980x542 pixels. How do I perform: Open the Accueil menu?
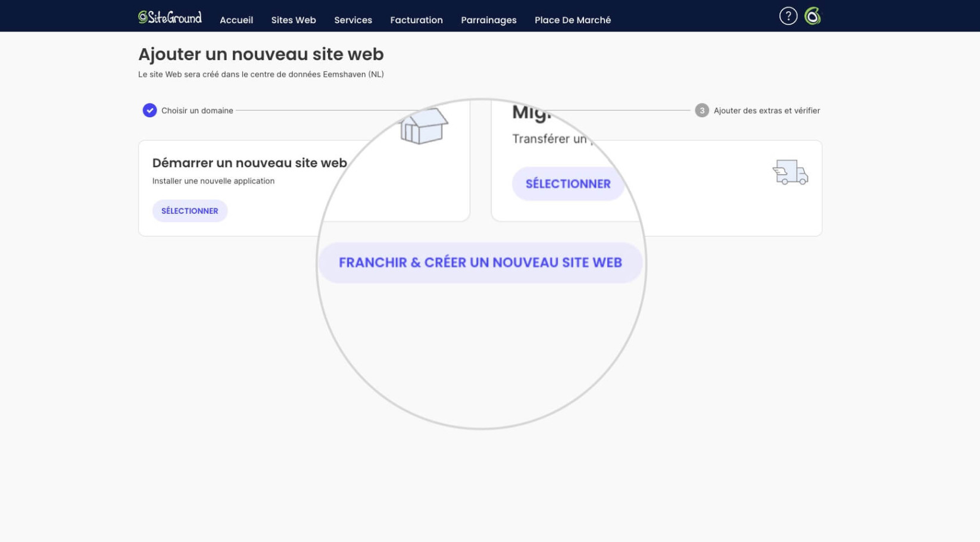click(236, 20)
